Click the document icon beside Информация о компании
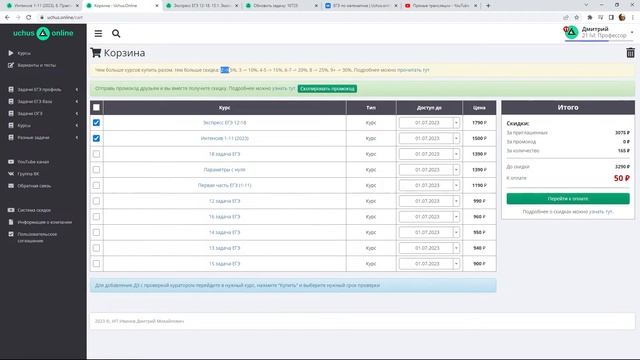Image resolution: width=640 pixels, height=360 pixels. [x=11, y=222]
